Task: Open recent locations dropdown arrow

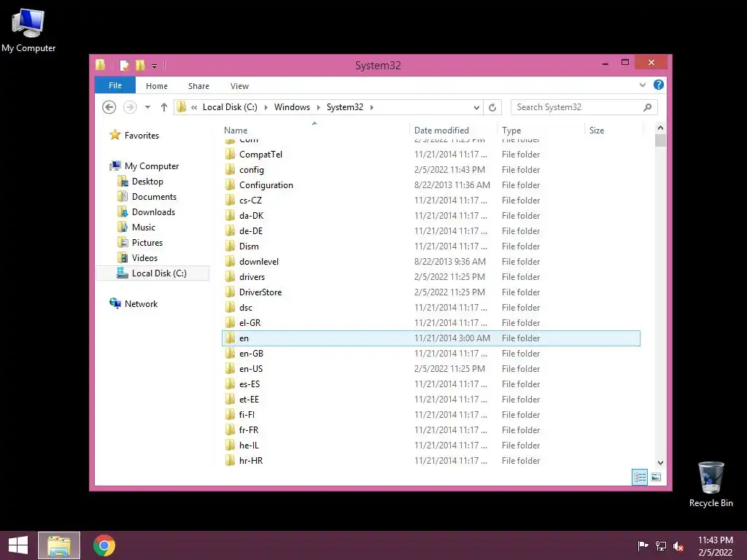Action: pos(147,107)
